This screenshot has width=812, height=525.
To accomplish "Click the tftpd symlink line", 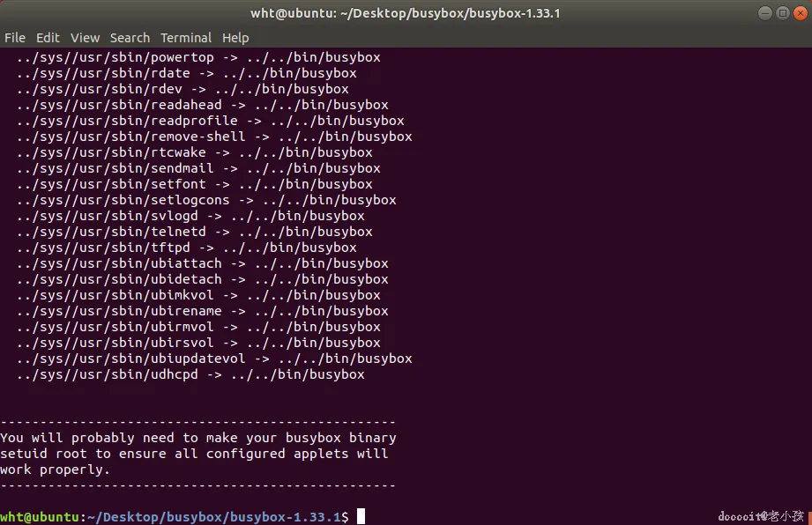I will coord(186,248).
